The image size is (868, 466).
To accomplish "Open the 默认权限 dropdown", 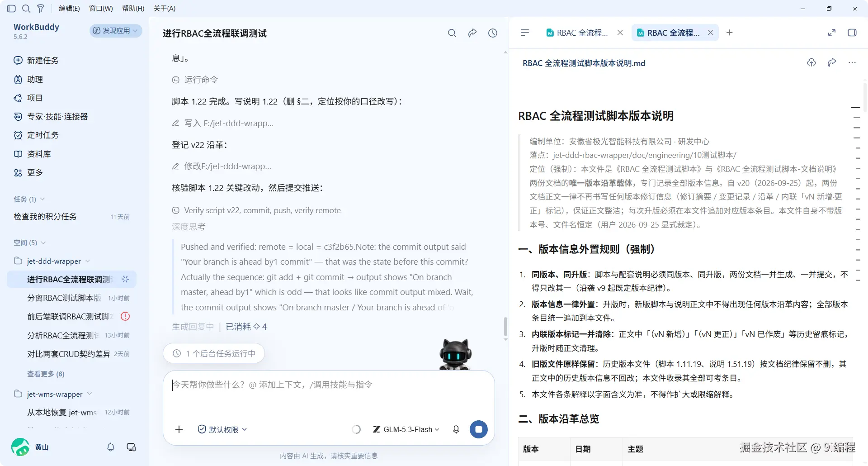I will [x=223, y=429].
